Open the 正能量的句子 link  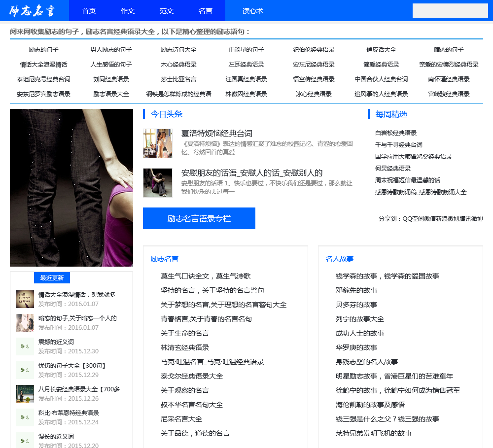pos(246,50)
